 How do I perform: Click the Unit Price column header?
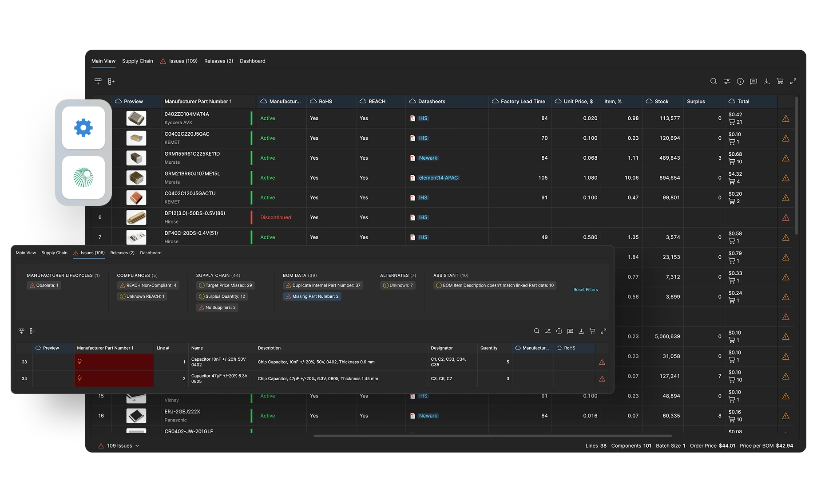click(578, 102)
